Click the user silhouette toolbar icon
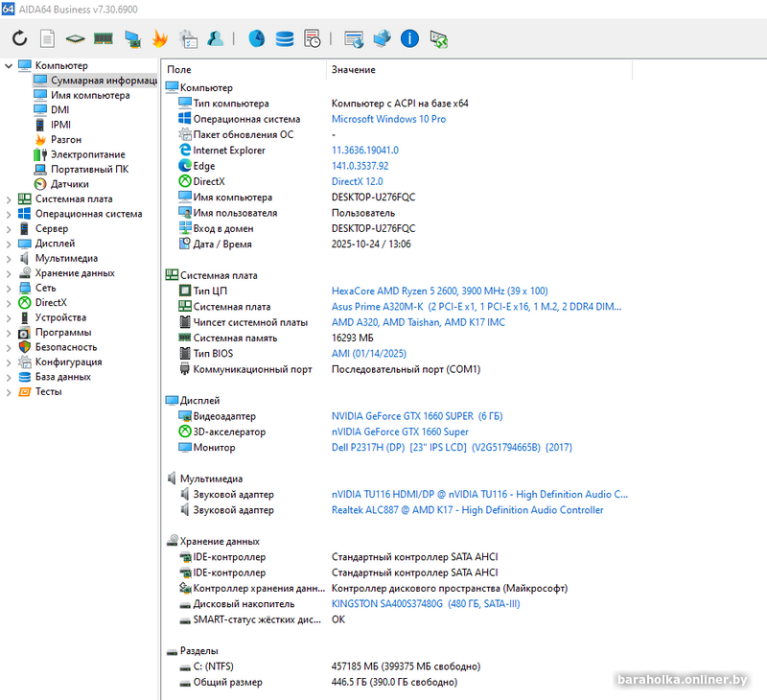 [x=216, y=39]
